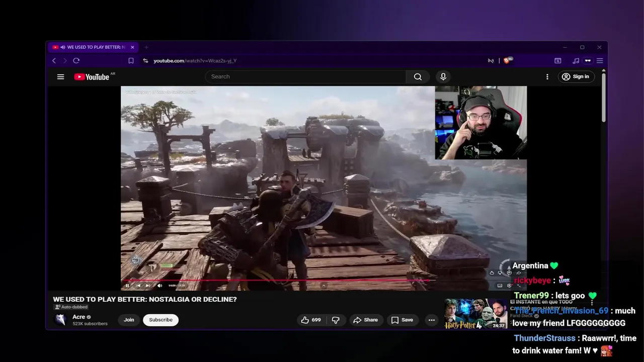
Task: Click the Auto-dubbed badge
Action: pyautogui.click(x=71, y=307)
